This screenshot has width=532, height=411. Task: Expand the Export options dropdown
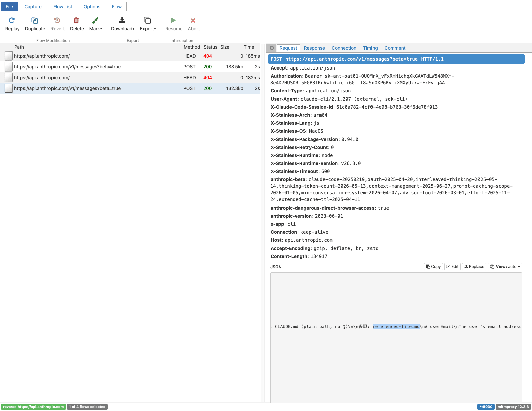(148, 24)
